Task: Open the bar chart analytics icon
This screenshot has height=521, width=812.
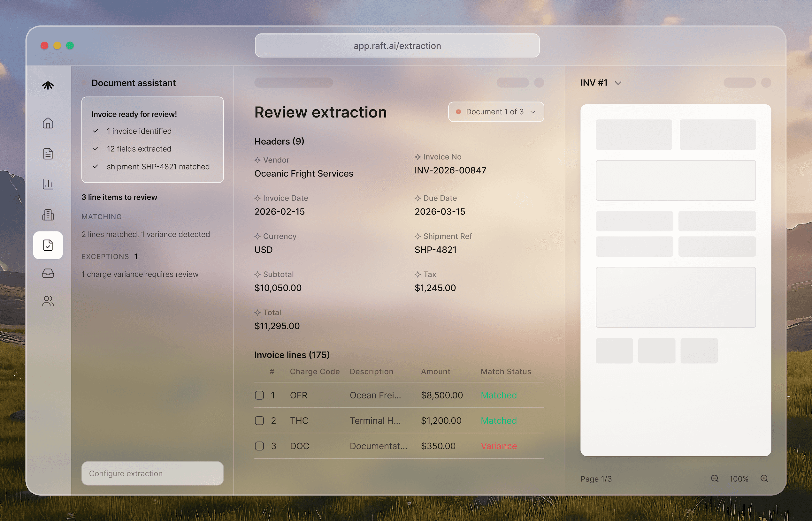Action: [48, 184]
